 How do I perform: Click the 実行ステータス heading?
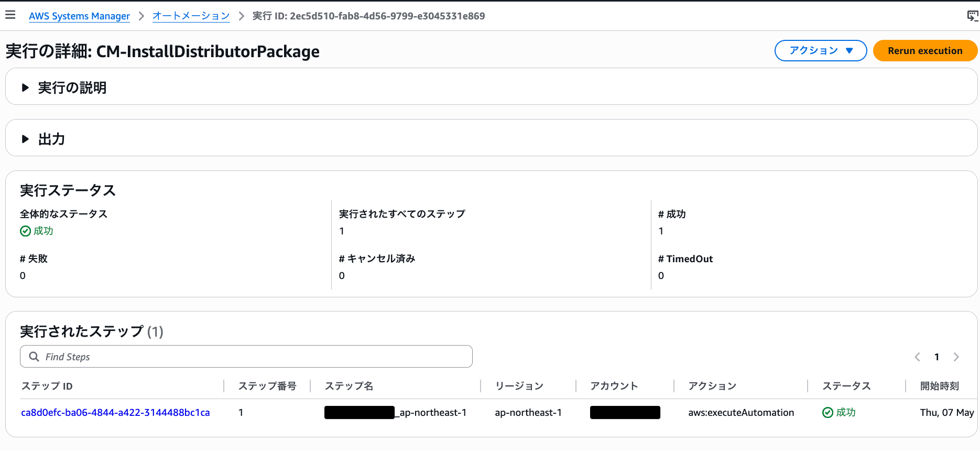[x=68, y=190]
